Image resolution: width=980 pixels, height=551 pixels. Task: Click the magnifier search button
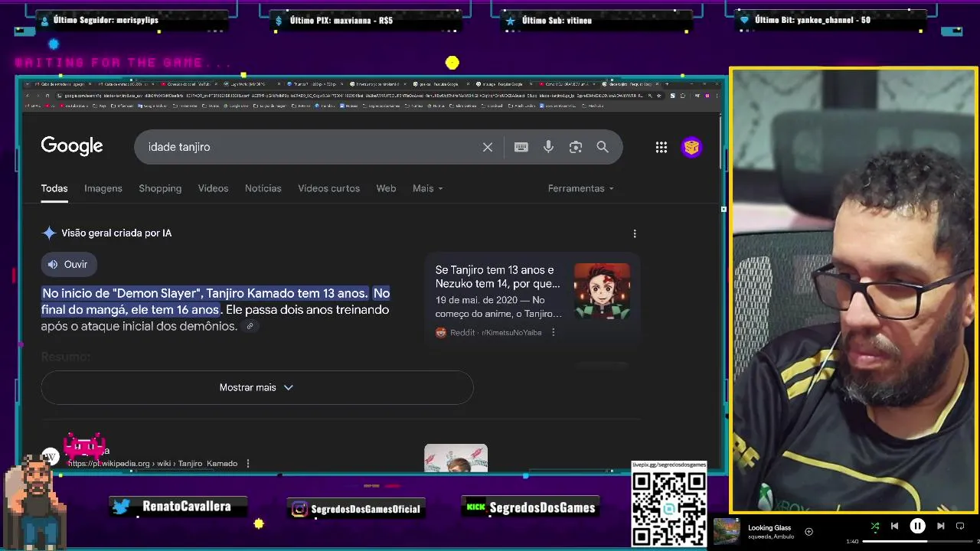(603, 147)
